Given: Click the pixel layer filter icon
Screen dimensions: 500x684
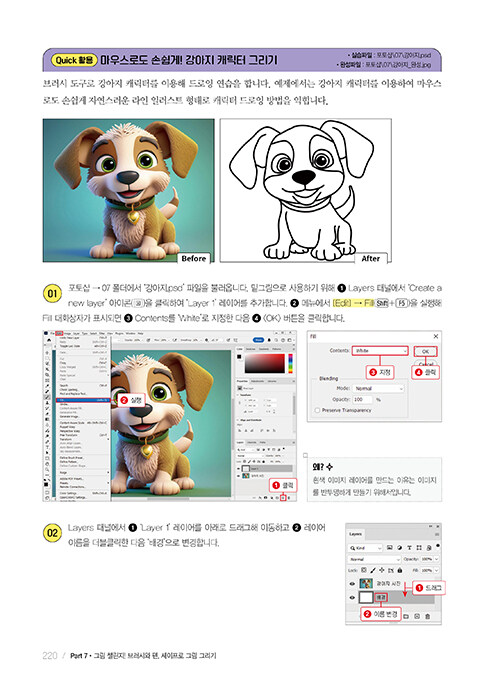Looking at the screenshot, I should (390, 547).
